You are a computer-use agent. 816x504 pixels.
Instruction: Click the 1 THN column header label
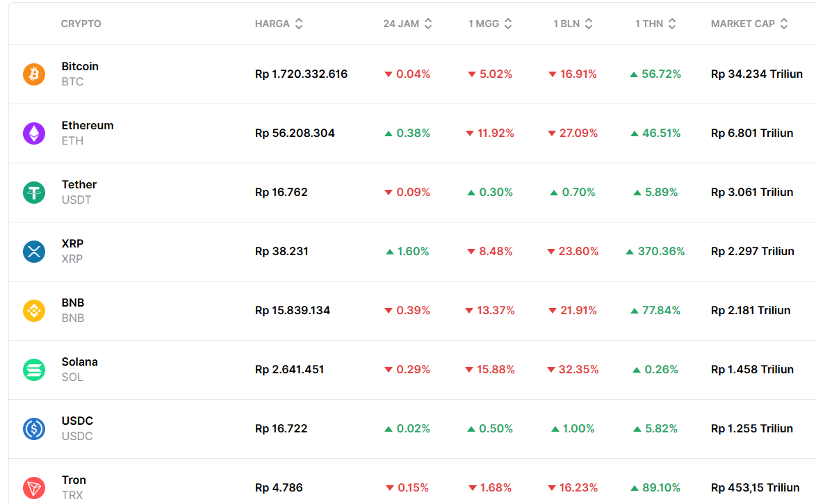click(650, 23)
